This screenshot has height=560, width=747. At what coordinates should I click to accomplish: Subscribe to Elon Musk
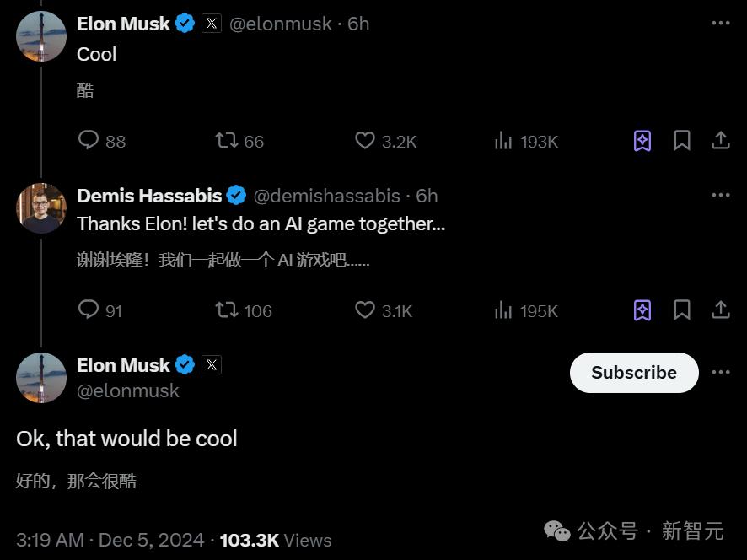634,372
